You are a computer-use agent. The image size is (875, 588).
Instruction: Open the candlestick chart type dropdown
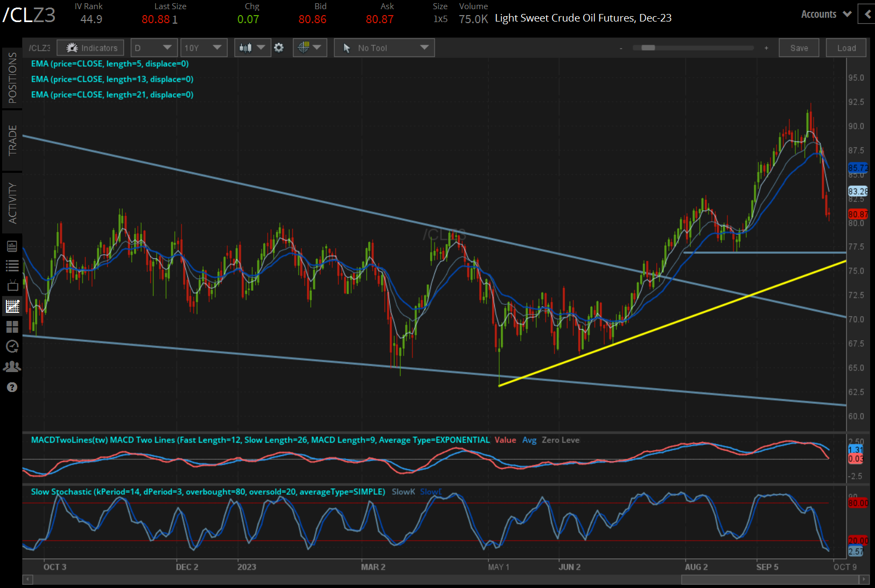click(x=252, y=48)
